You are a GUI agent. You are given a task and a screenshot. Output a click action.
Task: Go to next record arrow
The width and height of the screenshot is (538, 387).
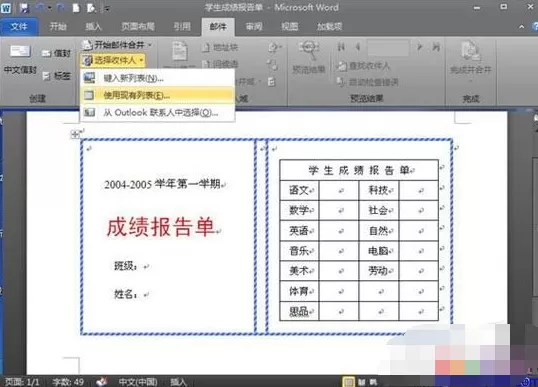click(419, 47)
